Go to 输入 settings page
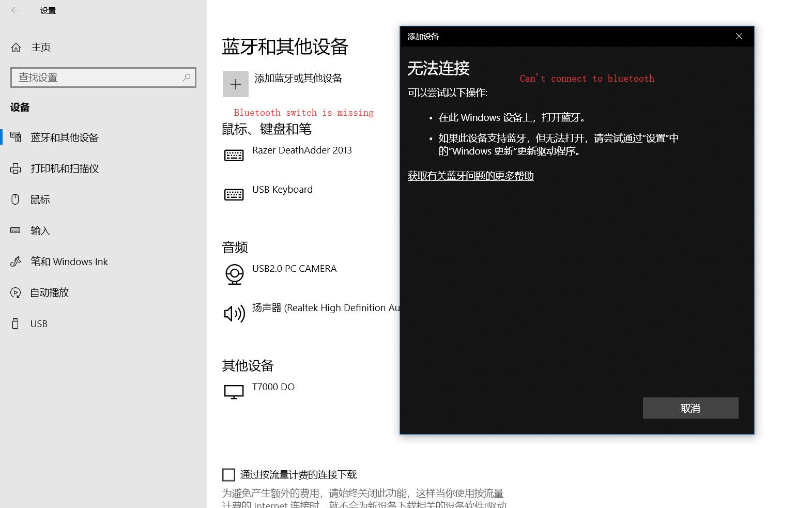This screenshot has width=812, height=508. pos(40,230)
